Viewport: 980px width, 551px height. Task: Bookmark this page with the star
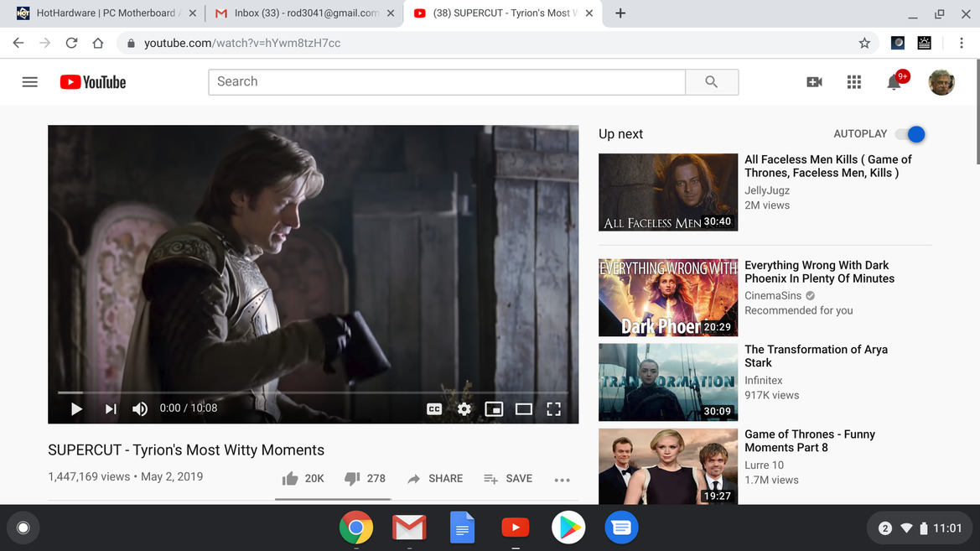pyautogui.click(x=864, y=43)
